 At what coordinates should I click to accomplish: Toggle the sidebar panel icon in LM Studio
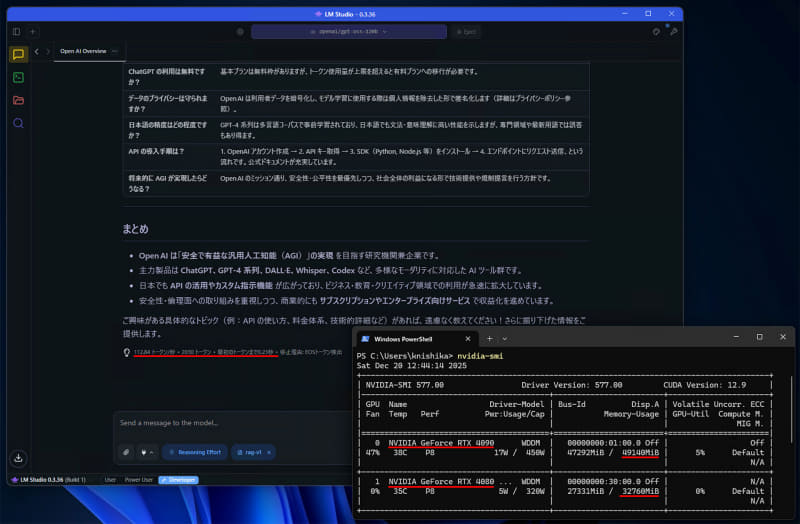click(16, 32)
